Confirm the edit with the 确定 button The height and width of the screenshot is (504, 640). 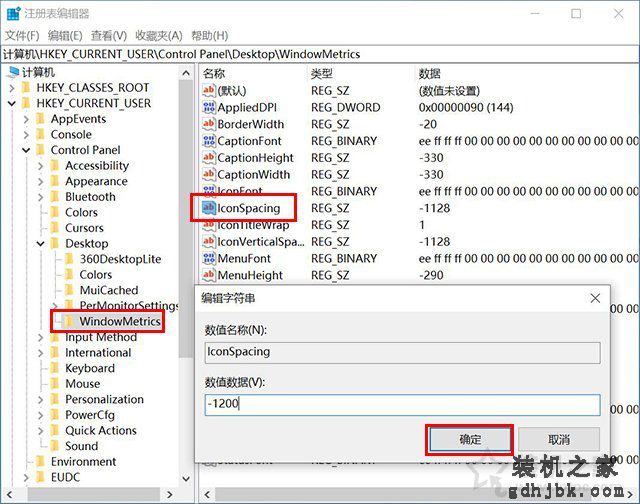470,440
